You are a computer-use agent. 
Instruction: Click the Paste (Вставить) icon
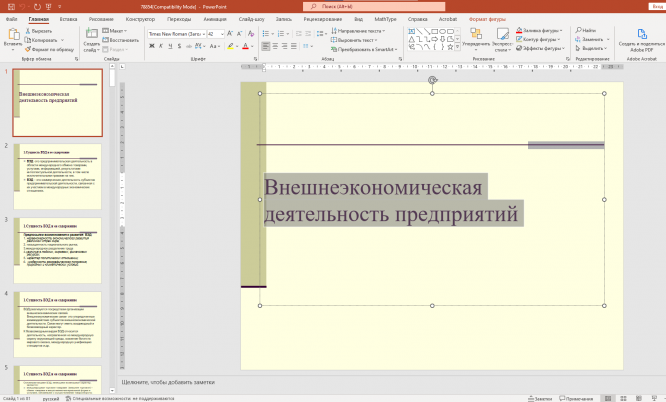pyautogui.click(x=12, y=36)
